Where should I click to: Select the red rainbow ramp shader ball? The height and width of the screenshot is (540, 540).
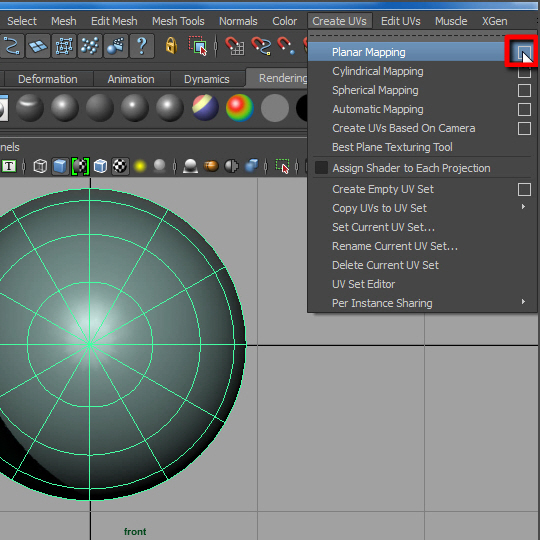(x=240, y=108)
